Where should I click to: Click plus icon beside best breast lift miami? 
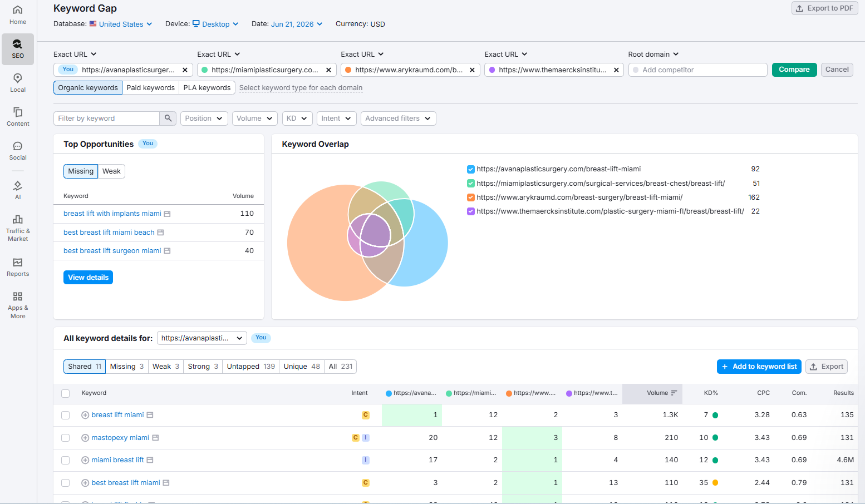click(85, 483)
